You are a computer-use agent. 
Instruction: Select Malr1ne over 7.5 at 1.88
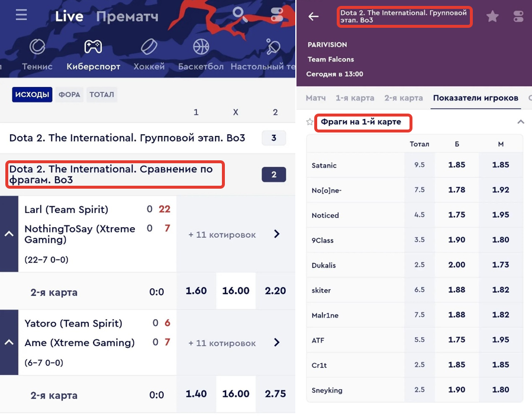(x=457, y=315)
